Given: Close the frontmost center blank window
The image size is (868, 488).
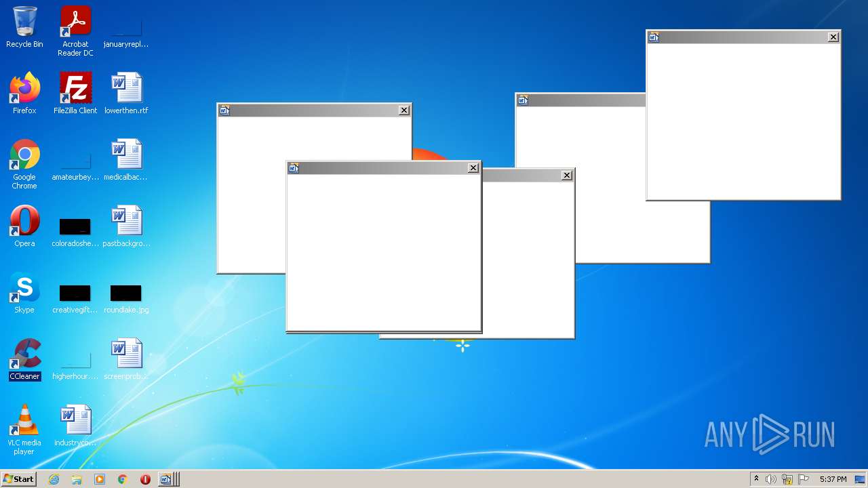Looking at the screenshot, I should click(x=473, y=168).
